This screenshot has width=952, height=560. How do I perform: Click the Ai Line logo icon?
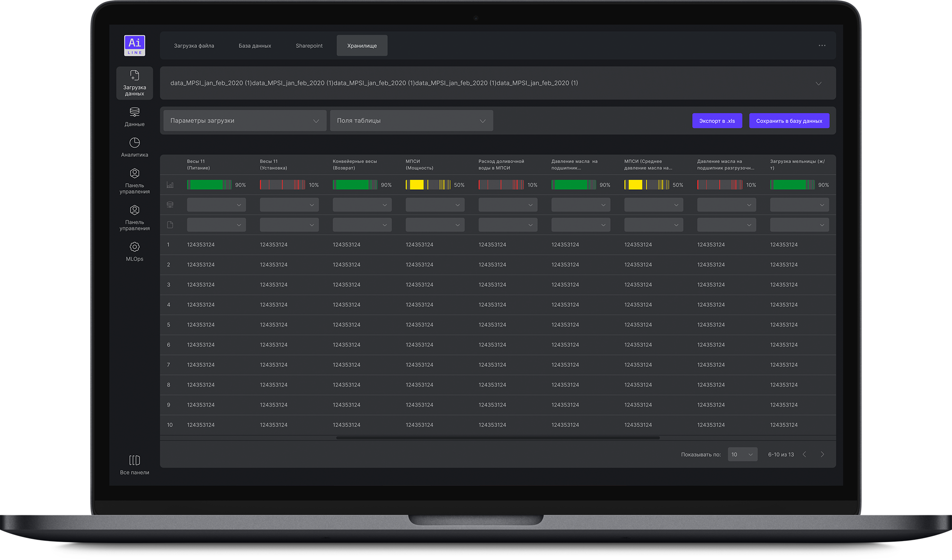(x=134, y=45)
